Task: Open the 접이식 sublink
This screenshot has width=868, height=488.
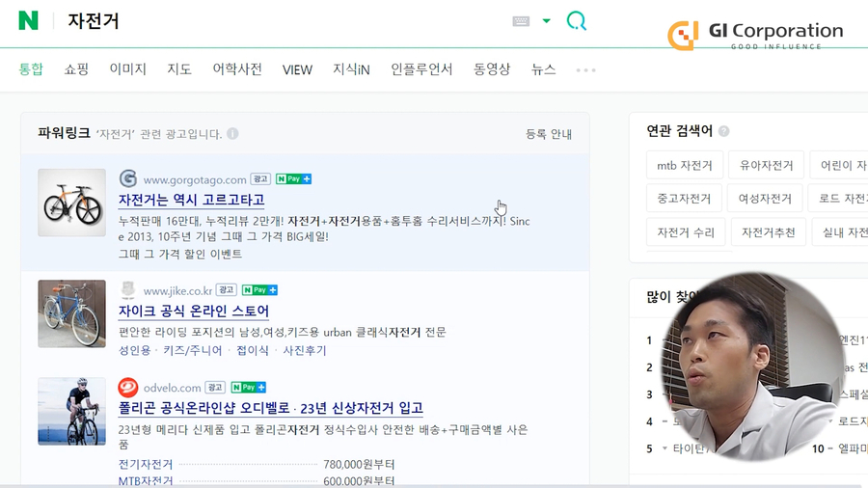Action: click(253, 351)
